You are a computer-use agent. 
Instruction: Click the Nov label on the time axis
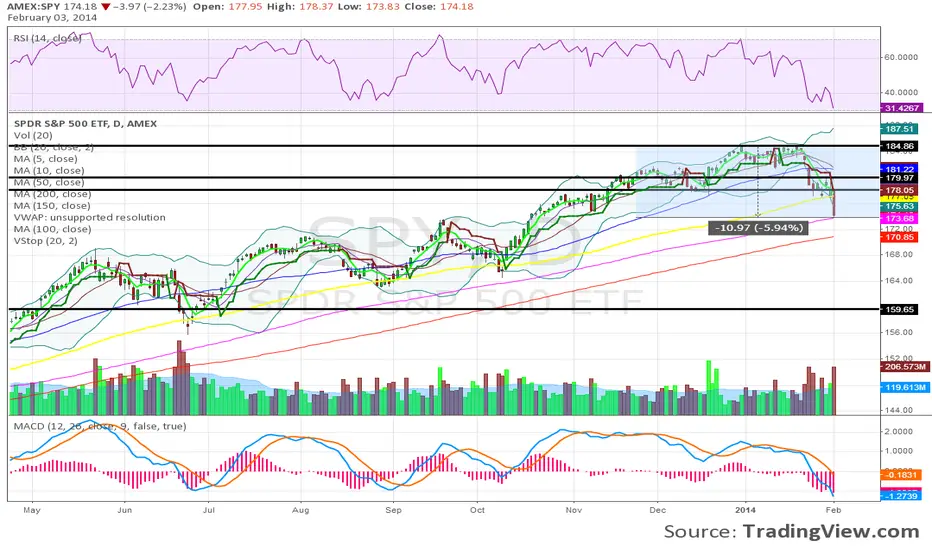point(574,510)
